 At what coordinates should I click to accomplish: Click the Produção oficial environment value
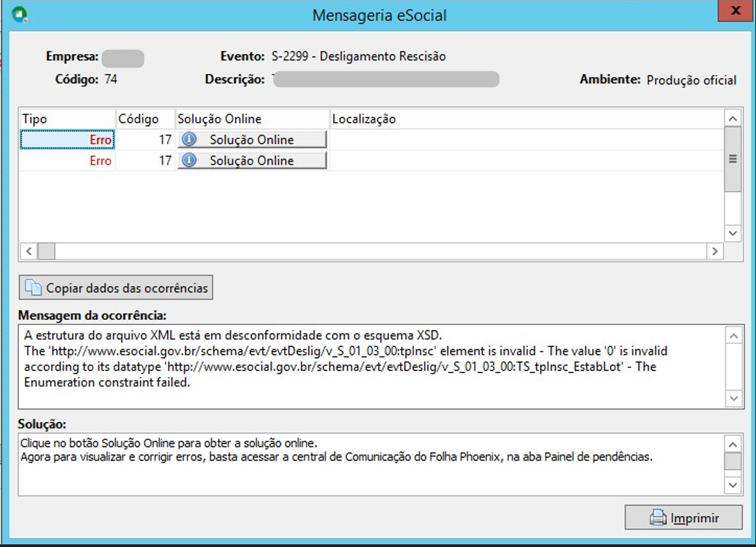691,80
